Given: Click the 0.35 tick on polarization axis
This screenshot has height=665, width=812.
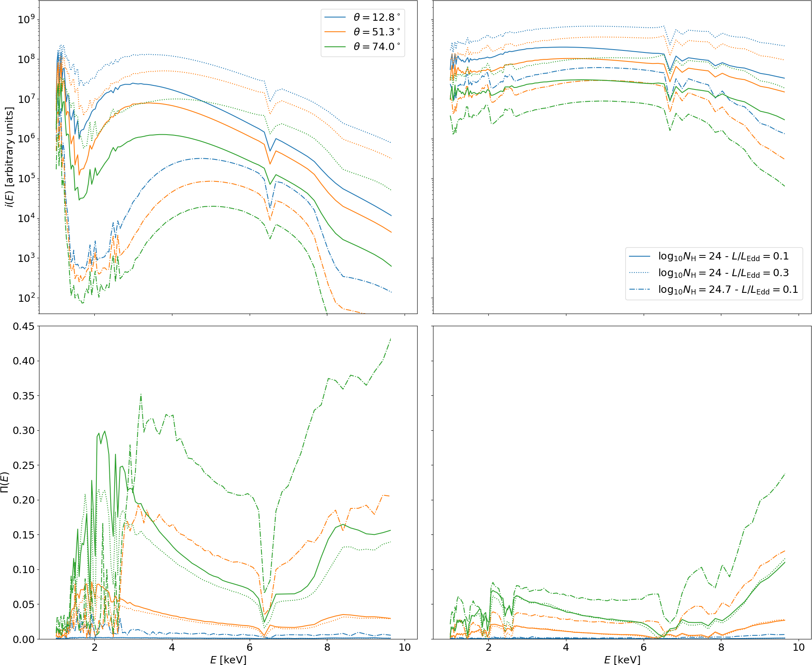Looking at the screenshot, I should click(24, 396).
